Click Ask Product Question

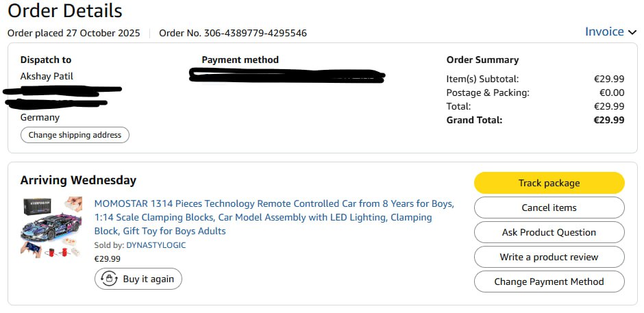point(549,232)
